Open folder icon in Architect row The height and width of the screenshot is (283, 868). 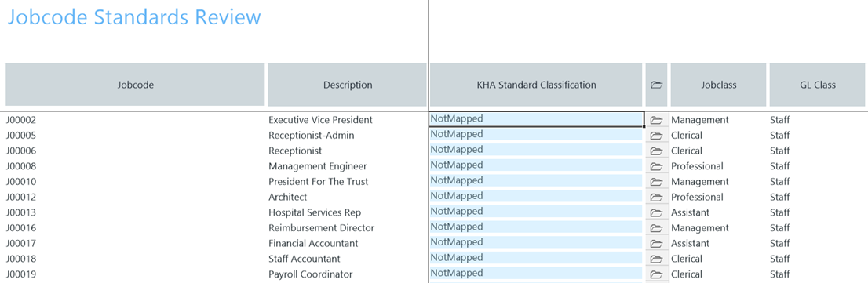coord(656,198)
